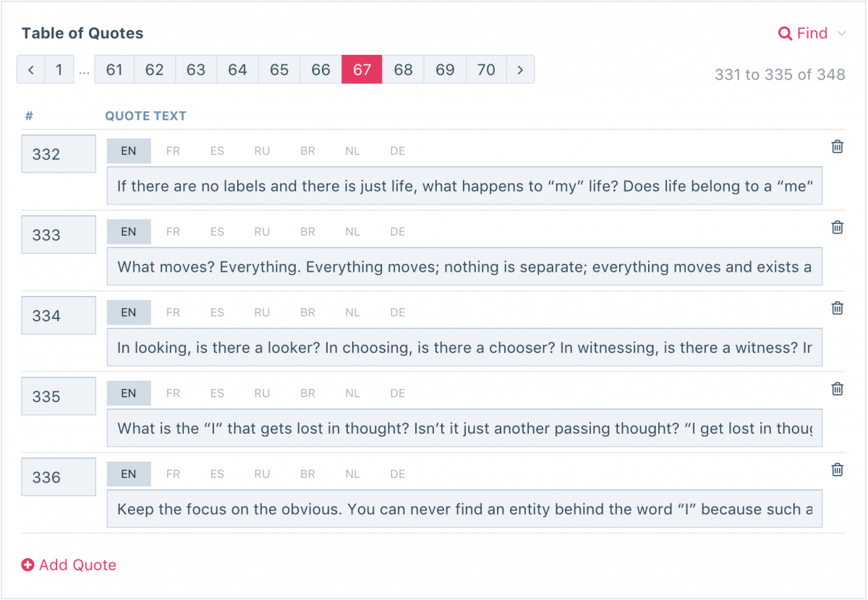
Task: Select EN tab for quote 334
Action: (129, 312)
